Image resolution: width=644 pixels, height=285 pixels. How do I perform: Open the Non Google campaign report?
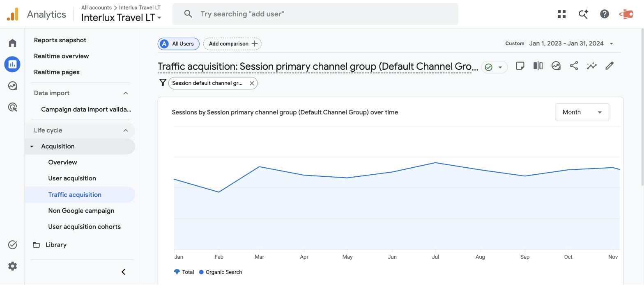pos(81,211)
